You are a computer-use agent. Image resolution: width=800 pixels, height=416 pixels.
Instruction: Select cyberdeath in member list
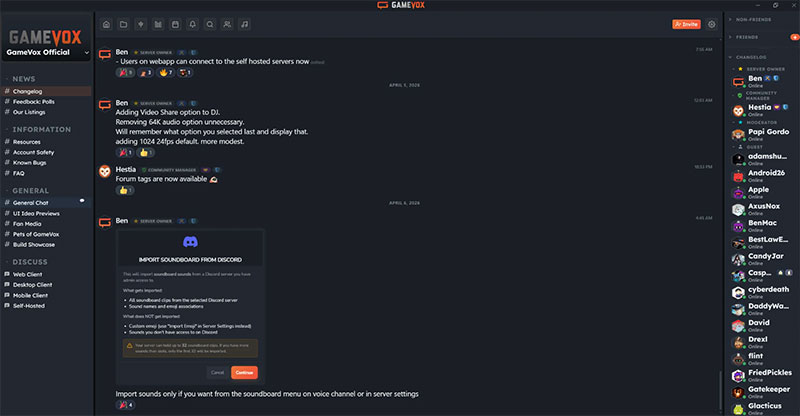pos(762,292)
